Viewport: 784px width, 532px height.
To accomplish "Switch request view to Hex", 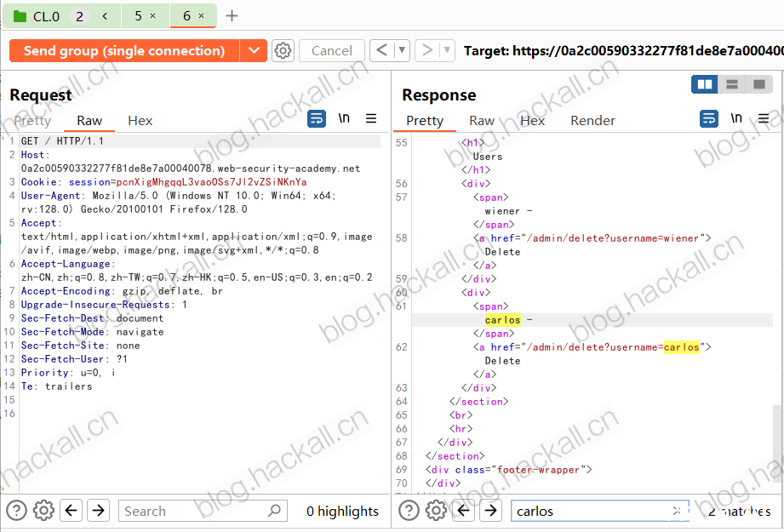I will (140, 121).
